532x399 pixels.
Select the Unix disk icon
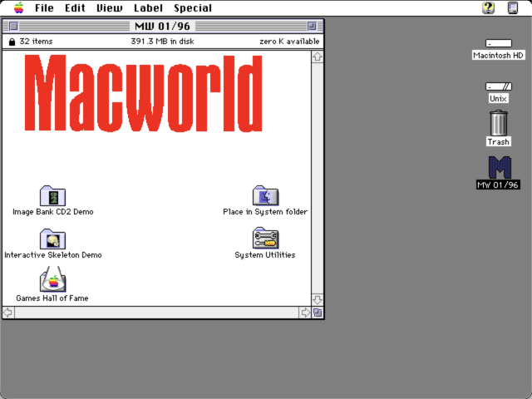(499, 86)
